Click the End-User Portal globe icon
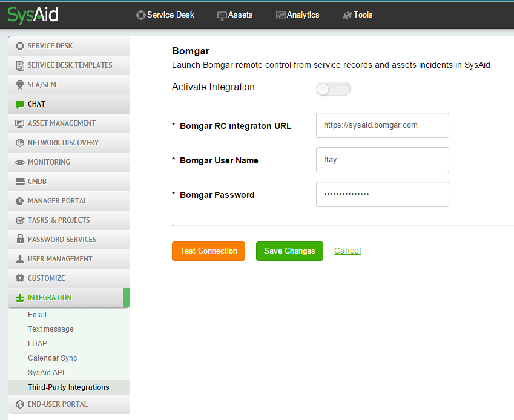Image resolution: width=514 pixels, height=420 pixels. click(x=20, y=404)
